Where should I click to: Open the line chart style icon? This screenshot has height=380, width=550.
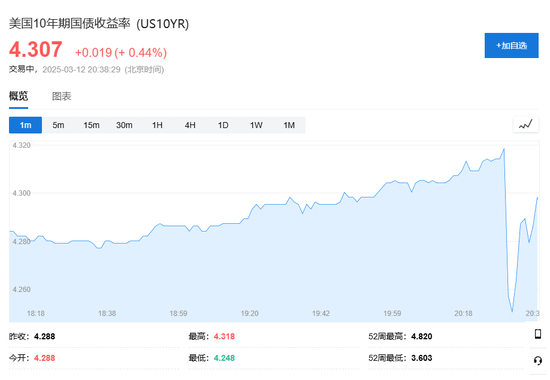pyautogui.click(x=525, y=125)
